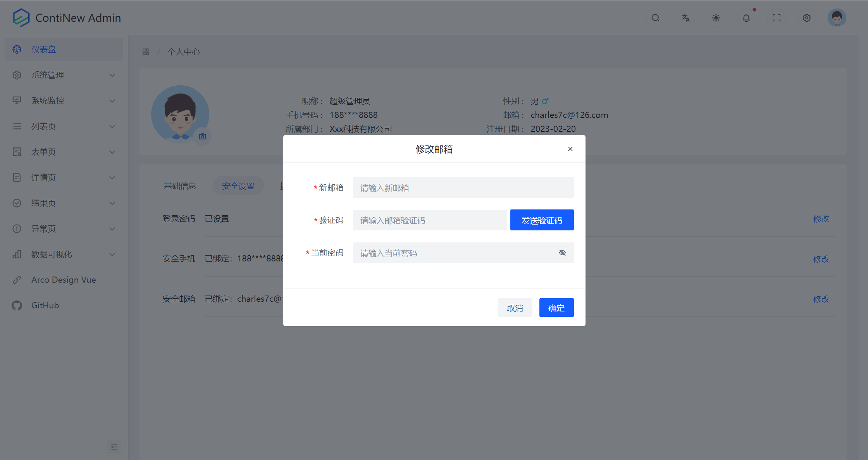The height and width of the screenshot is (460, 868).
Task: Expand the 列表页 menu chevron
Action: click(112, 126)
